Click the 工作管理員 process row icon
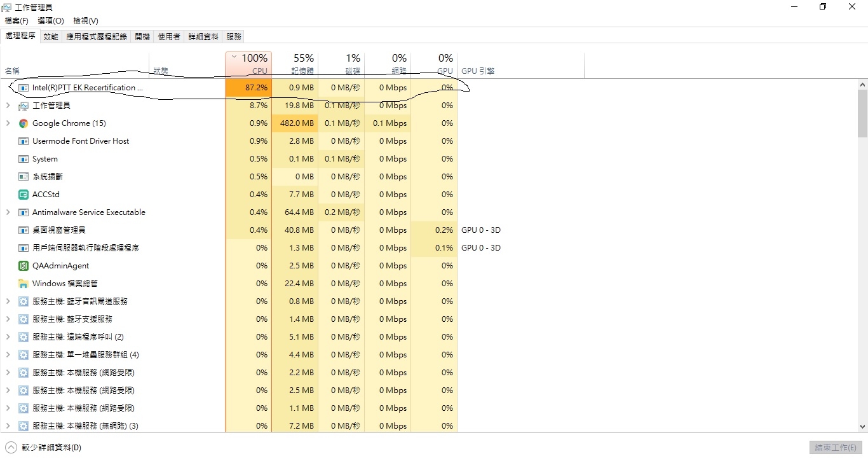 click(x=24, y=106)
